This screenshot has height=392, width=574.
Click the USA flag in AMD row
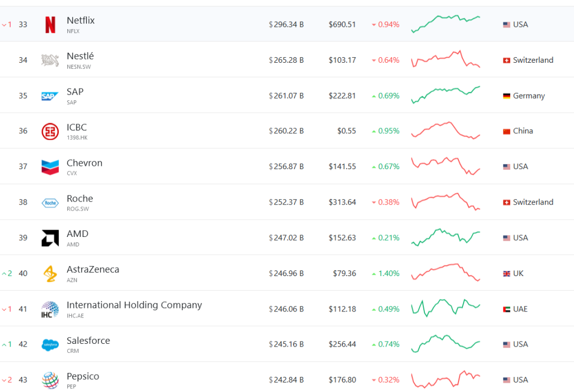[x=507, y=238]
